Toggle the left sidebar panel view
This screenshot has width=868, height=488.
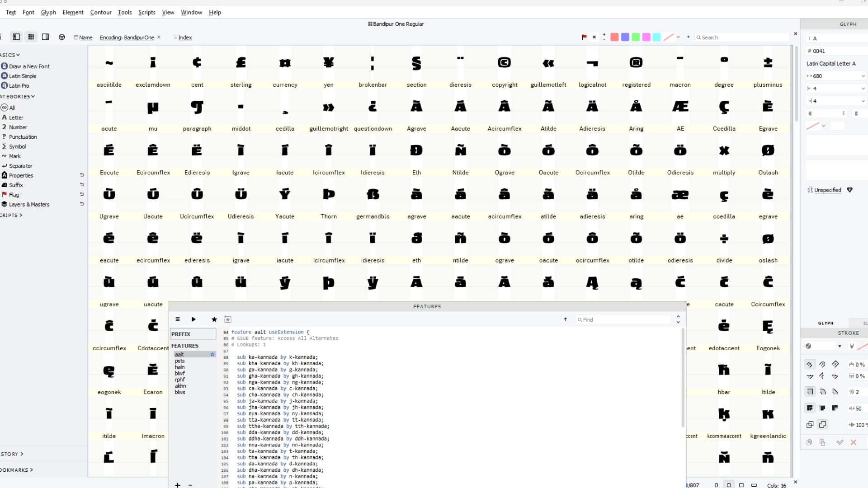(x=16, y=37)
